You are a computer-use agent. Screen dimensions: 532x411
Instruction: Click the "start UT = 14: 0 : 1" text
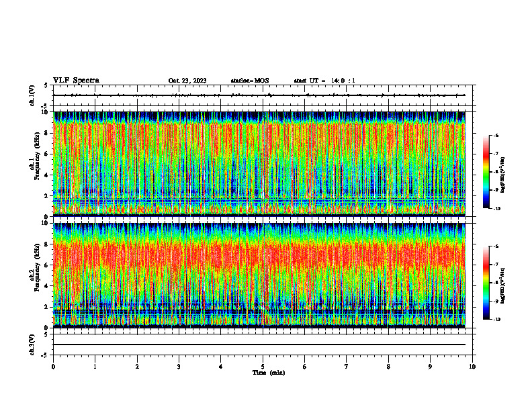[x=324, y=81]
